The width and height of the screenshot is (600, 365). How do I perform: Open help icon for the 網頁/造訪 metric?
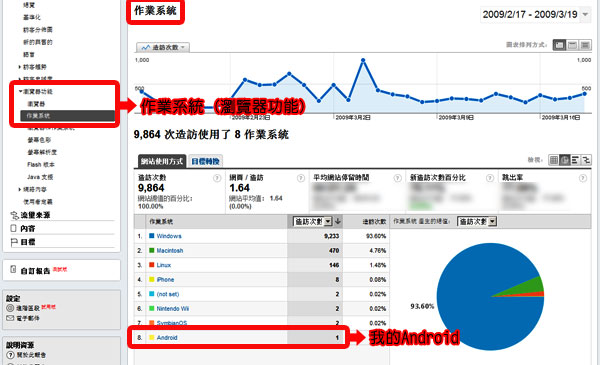(x=301, y=178)
